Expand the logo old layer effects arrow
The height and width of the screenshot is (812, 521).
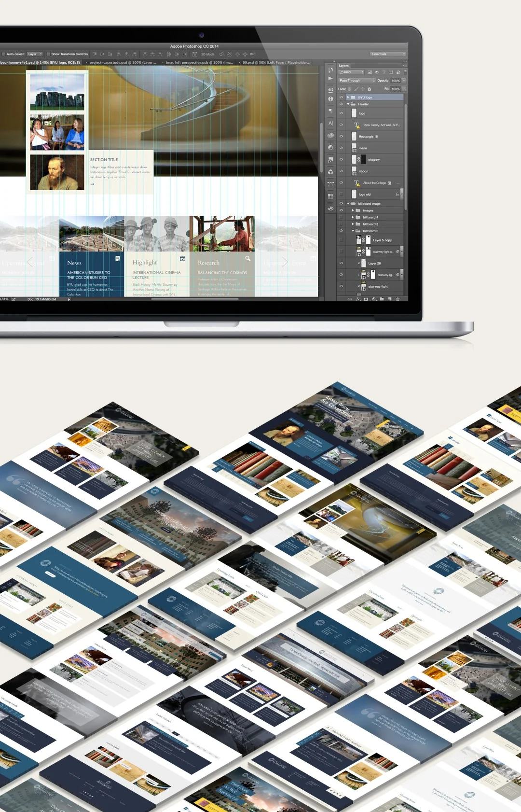tap(402, 194)
